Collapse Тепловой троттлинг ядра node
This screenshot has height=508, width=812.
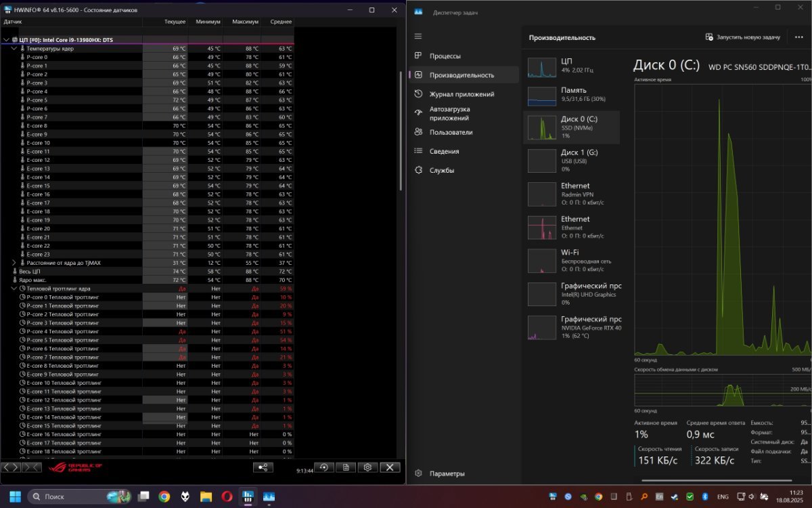click(x=14, y=289)
